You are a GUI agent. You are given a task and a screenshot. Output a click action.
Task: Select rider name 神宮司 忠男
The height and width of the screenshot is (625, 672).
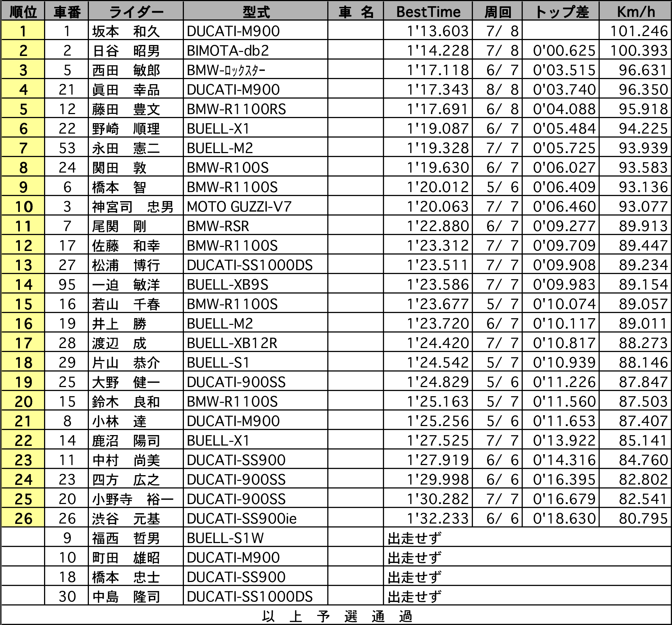pyautogui.click(x=133, y=207)
